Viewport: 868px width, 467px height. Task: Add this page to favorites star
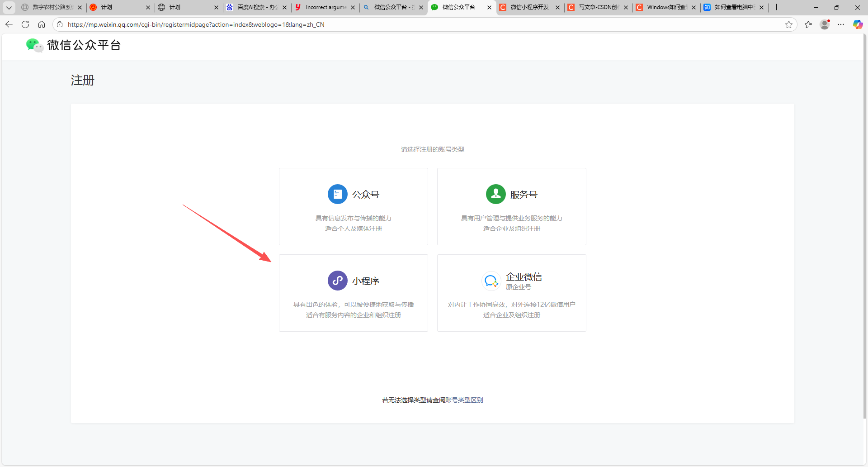(789, 24)
